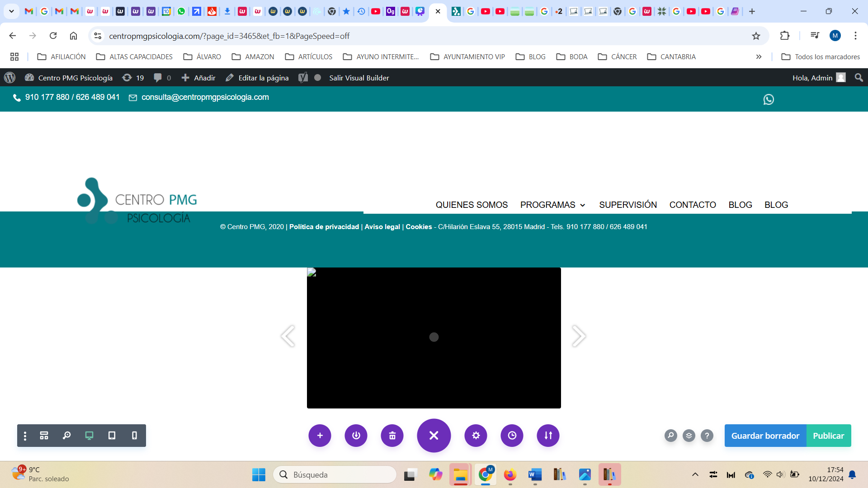Click the consulta email address link

(x=205, y=97)
